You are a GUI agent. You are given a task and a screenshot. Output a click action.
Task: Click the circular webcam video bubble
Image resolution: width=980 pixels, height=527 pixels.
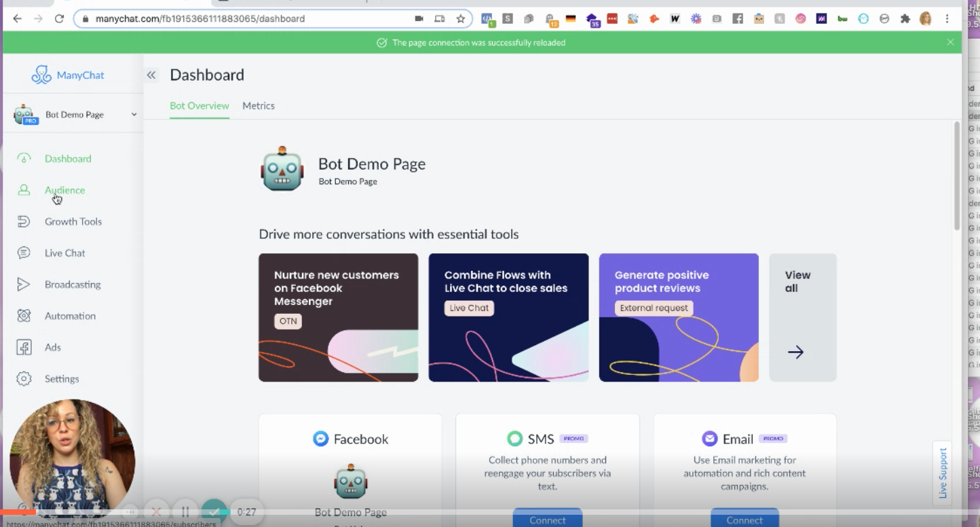[72, 460]
